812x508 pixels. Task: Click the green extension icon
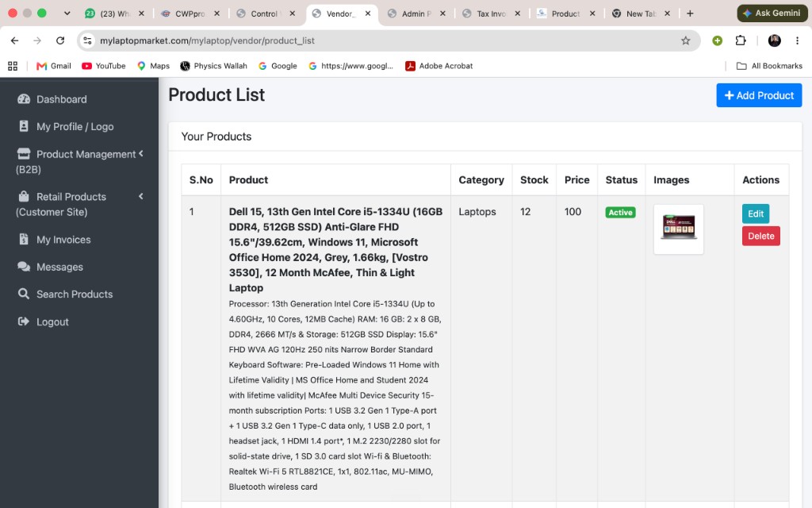717,40
